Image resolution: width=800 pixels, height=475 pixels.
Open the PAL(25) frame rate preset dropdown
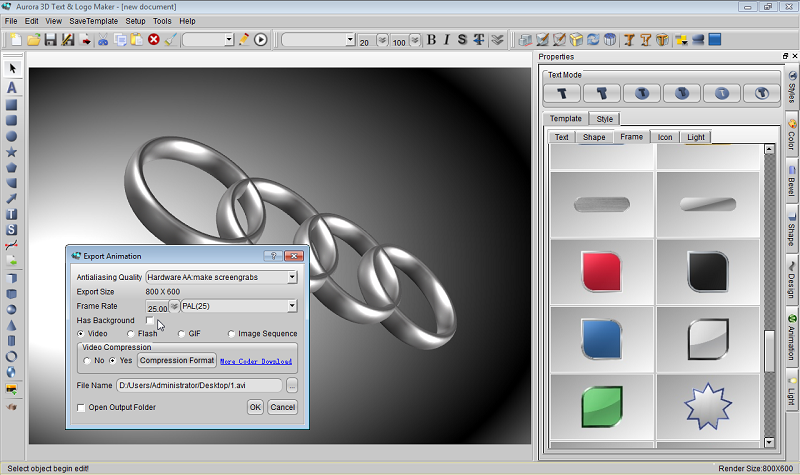point(292,306)
